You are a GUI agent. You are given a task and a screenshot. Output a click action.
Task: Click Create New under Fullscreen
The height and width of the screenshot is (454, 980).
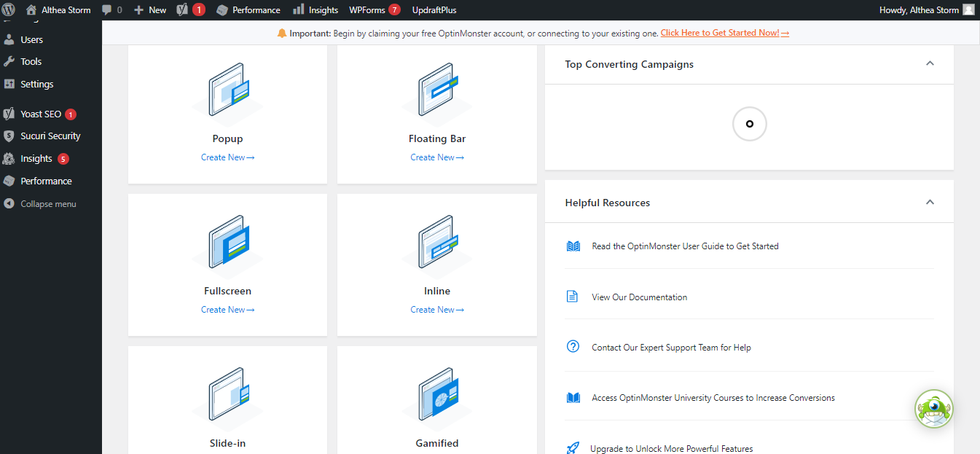tap(227, 310)
